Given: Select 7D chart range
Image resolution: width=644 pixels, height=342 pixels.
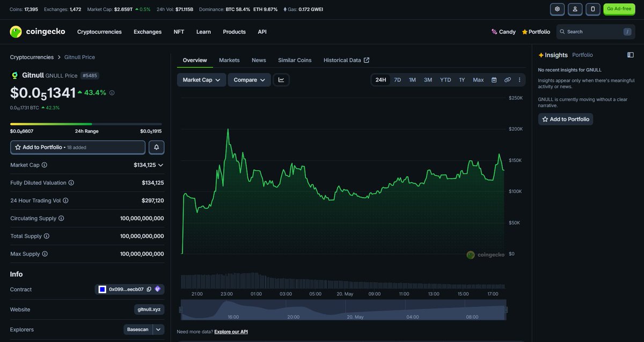Looking at the screenshot, I should 398,80.
